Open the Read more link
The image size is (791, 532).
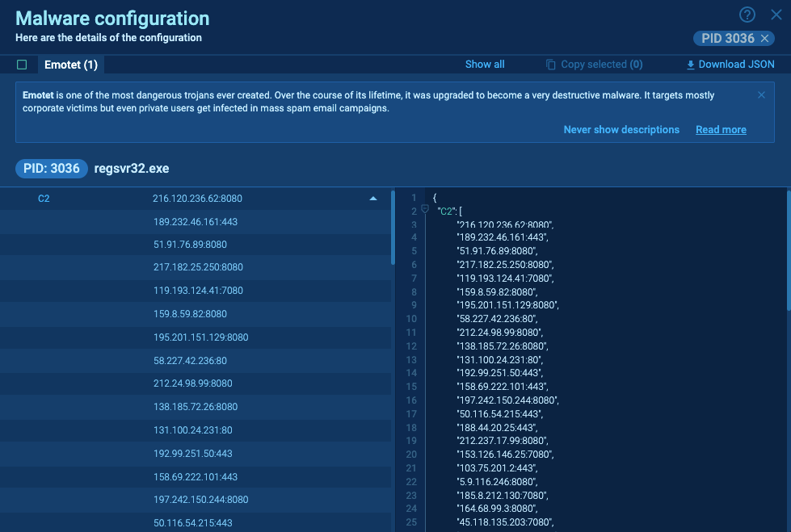click(721, 130)
